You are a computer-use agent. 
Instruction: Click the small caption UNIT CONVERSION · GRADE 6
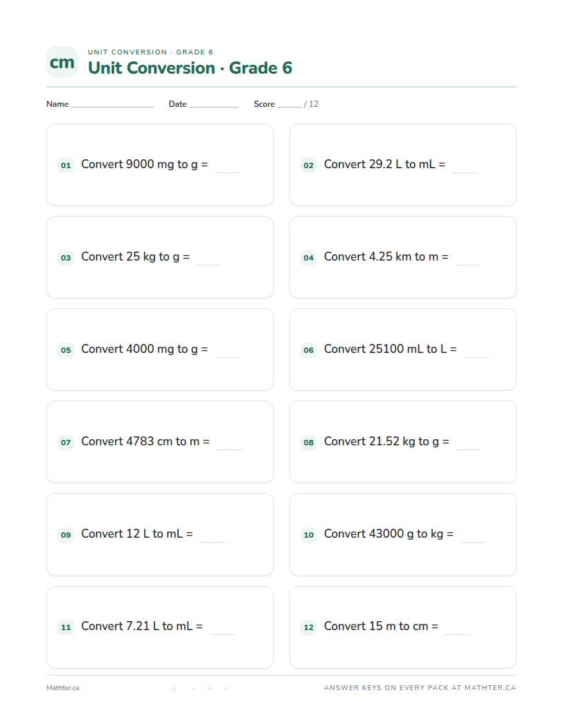pyautogui.click(x=150, y=52)
